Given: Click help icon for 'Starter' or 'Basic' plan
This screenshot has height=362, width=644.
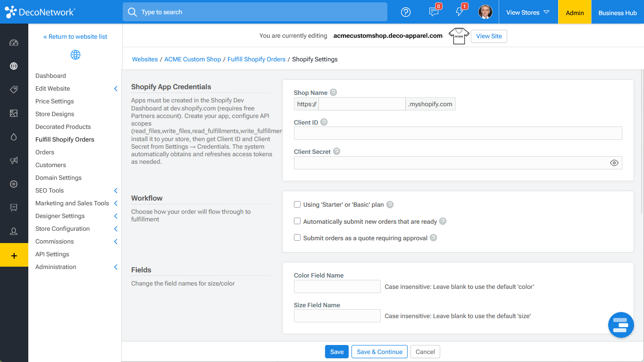Looking at the screenshot, I should [390, 205].
